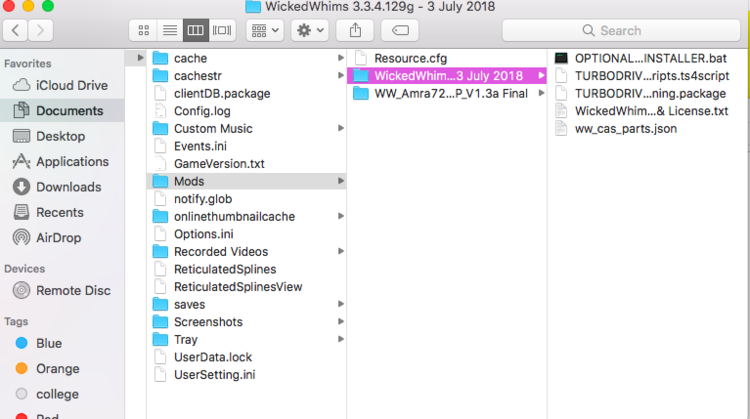The image size is (750, 419).
Task: Filter by the Orange tag
Action: coord(62,369)
